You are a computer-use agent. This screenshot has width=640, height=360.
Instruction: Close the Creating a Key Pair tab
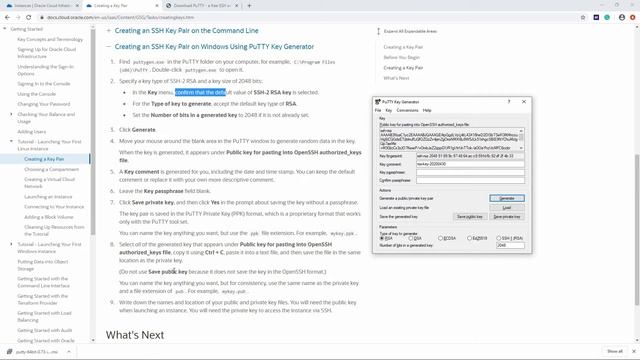coord(157,6)
